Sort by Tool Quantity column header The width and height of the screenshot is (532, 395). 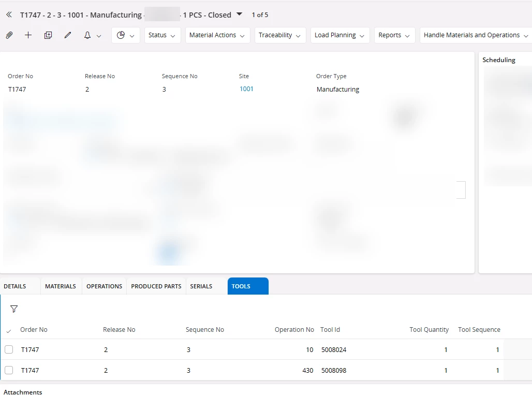429,329
